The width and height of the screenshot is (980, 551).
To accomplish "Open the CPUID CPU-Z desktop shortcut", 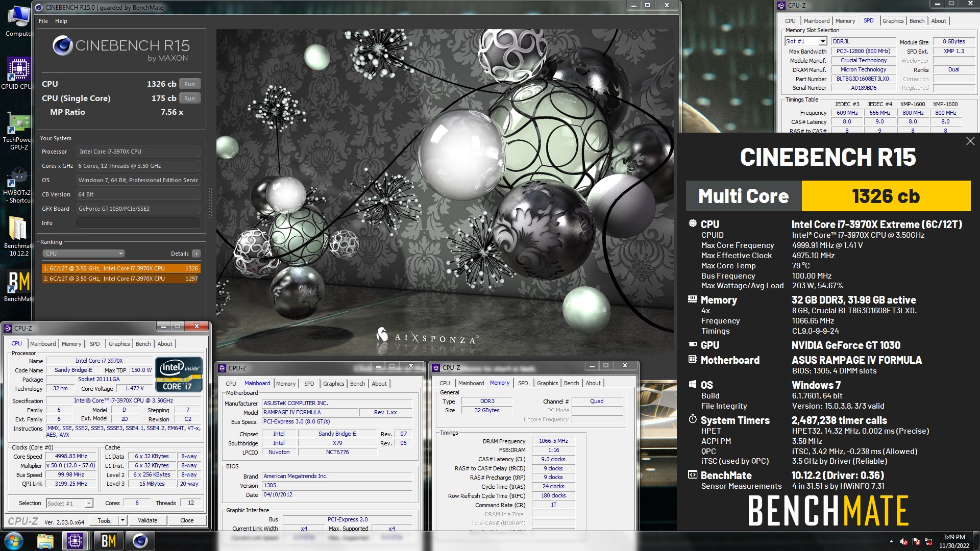I will tap(17, 73).
